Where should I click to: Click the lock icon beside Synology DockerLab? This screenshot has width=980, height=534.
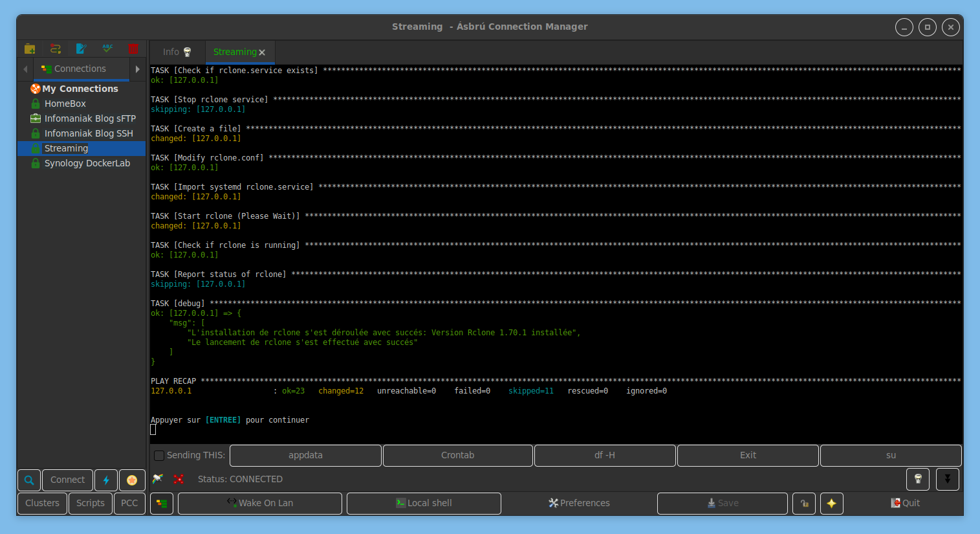point(36,163)
